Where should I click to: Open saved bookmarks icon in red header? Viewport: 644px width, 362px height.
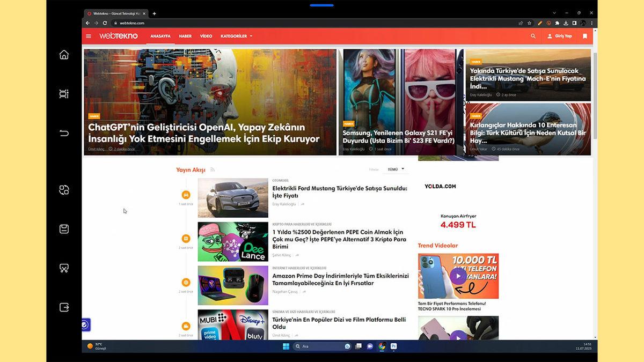tap(585, 36)
